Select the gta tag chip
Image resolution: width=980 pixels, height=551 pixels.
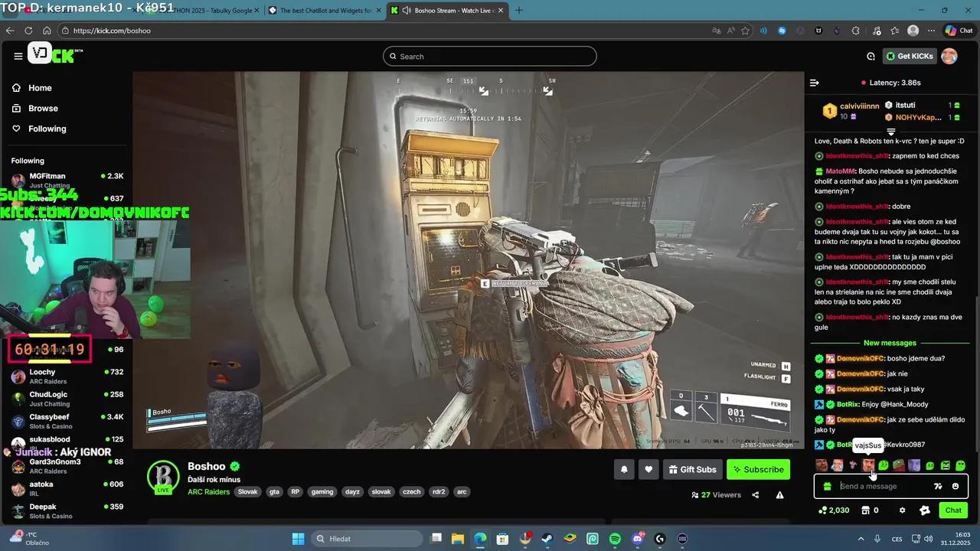pos(274,492)
